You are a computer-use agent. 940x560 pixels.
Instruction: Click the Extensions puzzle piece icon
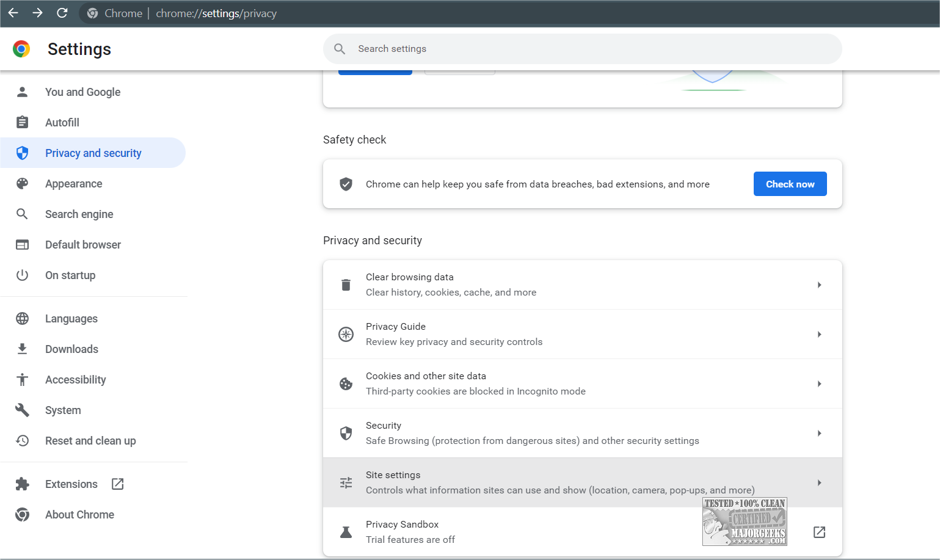[x=23, y=484]
